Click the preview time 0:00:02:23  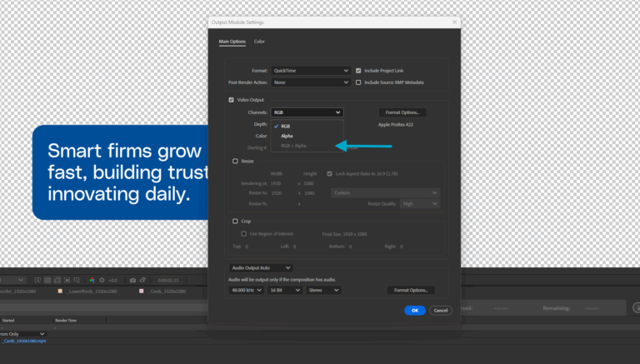click(x=168, y=281)
